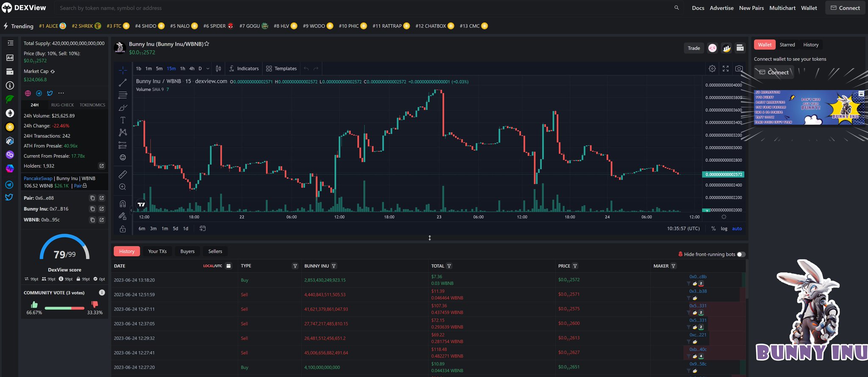Viewport: 868px width, 377px height.
Task: Open the TYPE column filter
Action: pyautogui.click(x=295, y=266)
